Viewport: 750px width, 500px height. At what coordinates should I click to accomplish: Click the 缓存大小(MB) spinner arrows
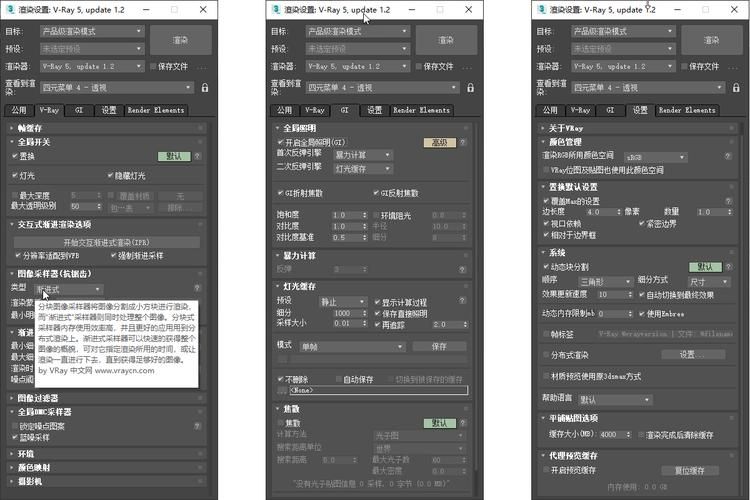pos(631,435)
